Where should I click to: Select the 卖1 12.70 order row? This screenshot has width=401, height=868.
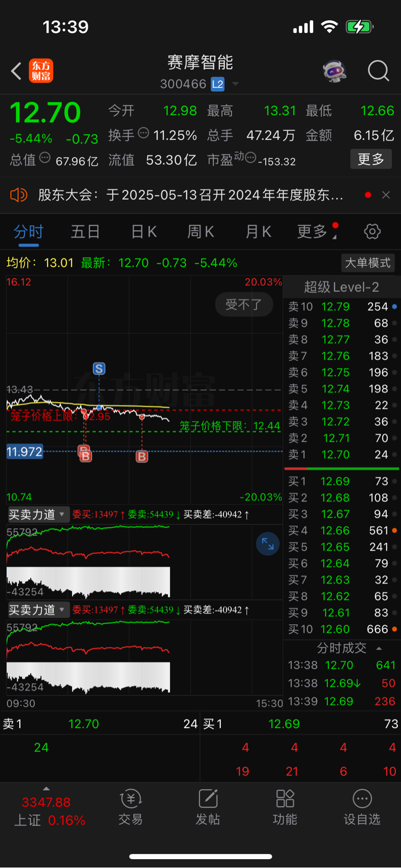point(342,455)
